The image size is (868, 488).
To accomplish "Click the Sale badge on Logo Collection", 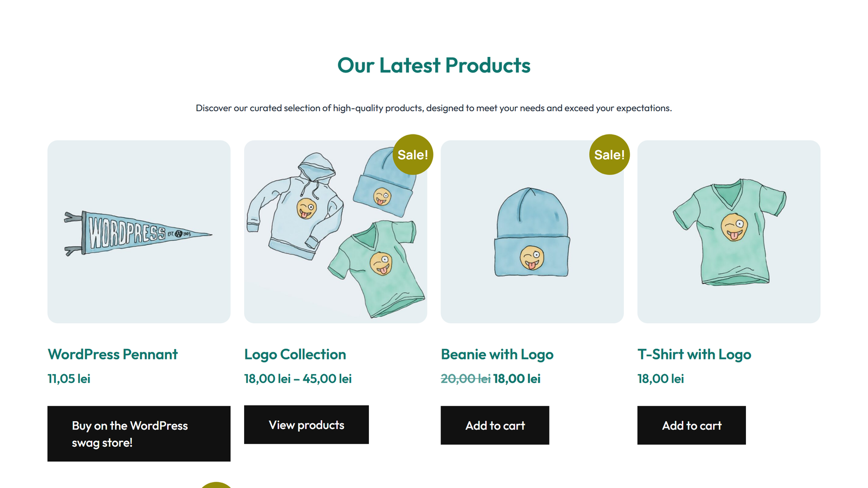I will (x=413, y=154).
